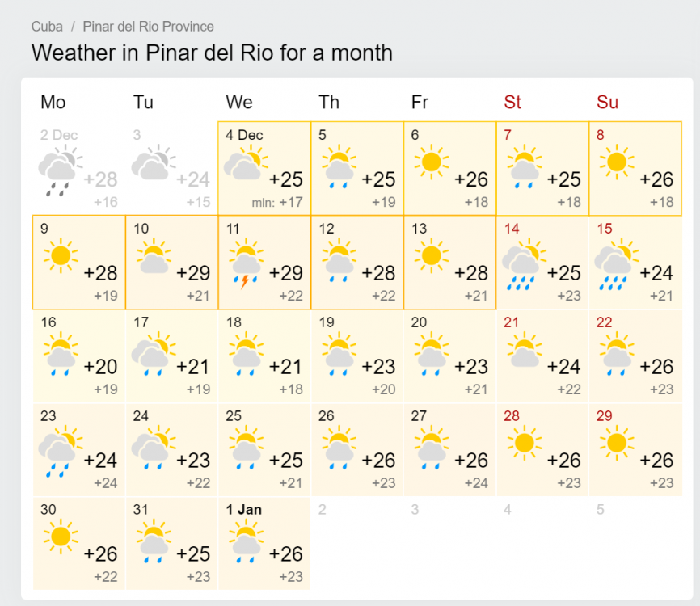Select Saturday December 21 day cell
This screenshot has width=700, height=606.
pos(542,356)
